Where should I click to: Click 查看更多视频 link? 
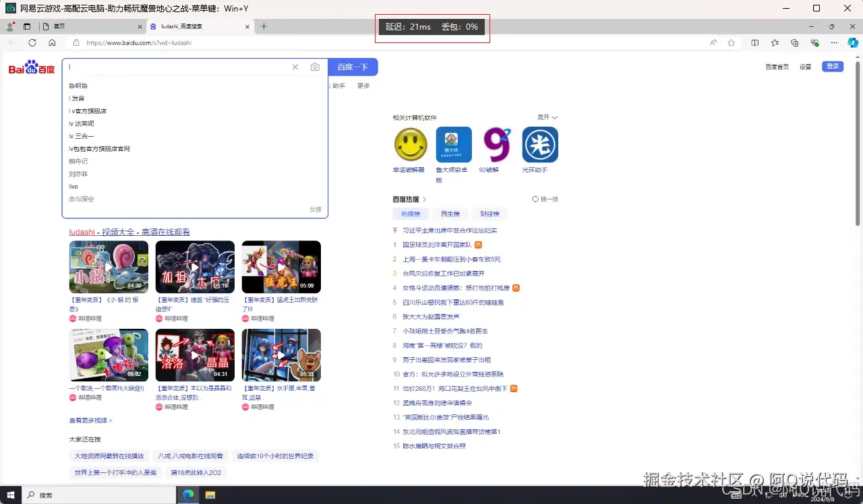(x=90, y=420)
